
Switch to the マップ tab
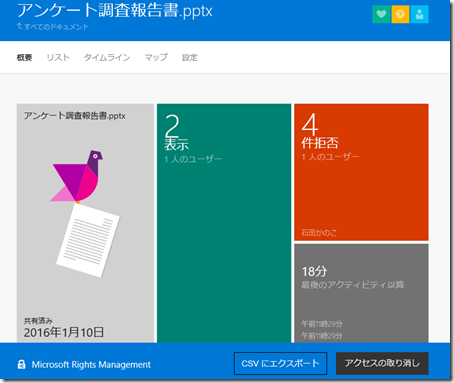(x=156, y=57)
